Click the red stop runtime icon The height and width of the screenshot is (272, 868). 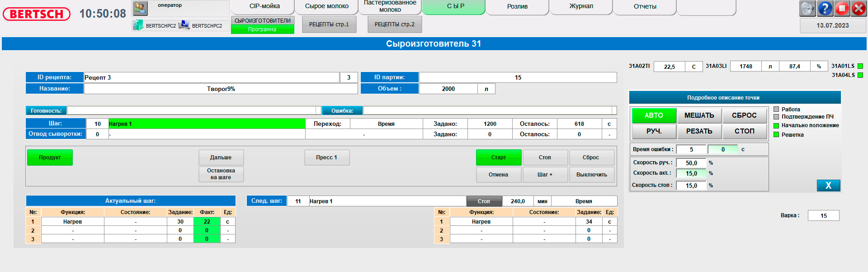(842, 8)
